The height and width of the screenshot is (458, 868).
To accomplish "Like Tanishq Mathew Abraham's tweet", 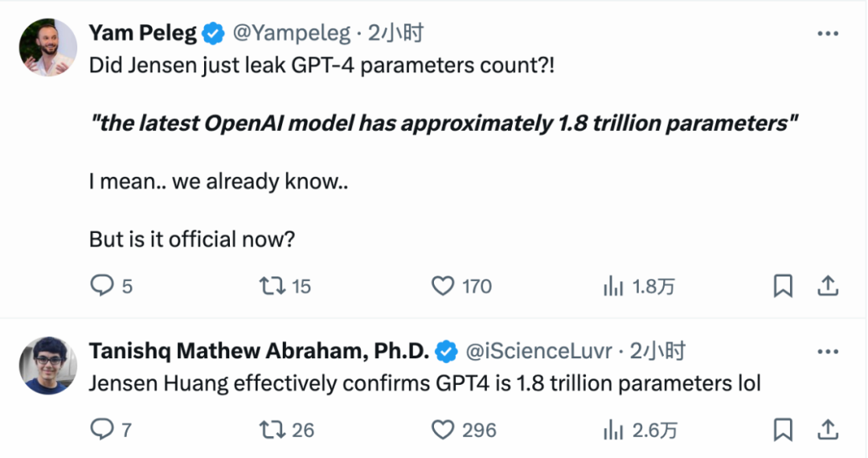I will (444, 430).
